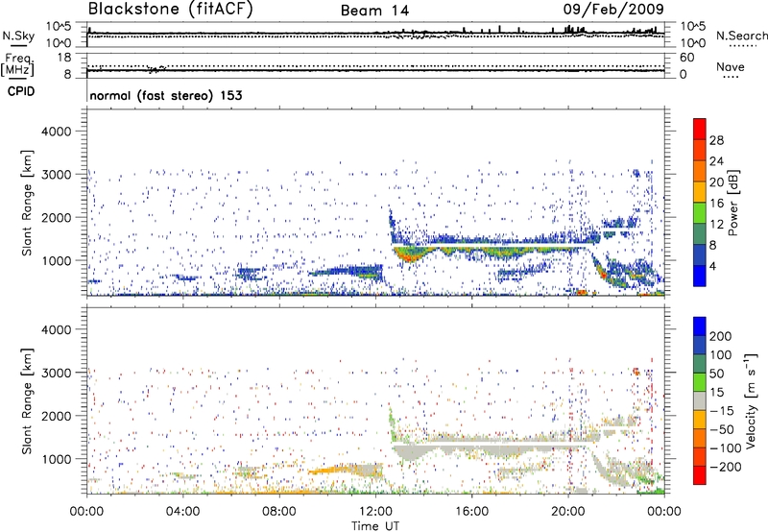Image resolution: width=768 pixels, height=532 pixels.
Task: Click the '20:00' time axis tick label
Action: click(568, 512)
